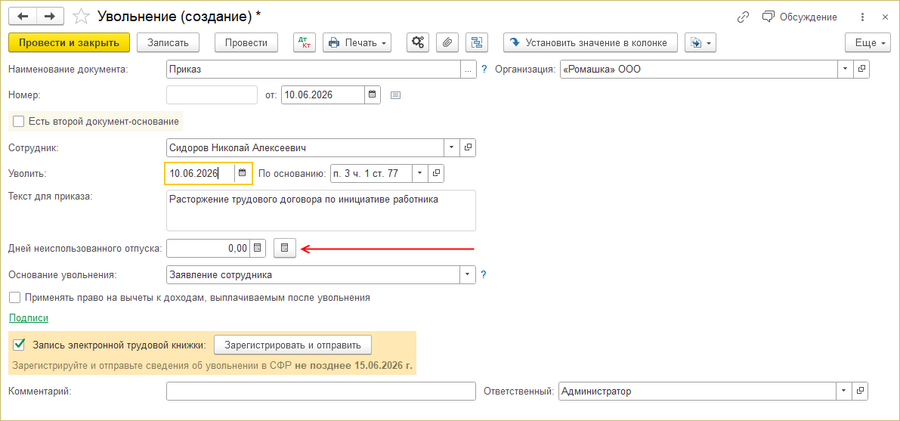The image size is (900, 421).
Task: Open the Еще menu
Action: pyautogui.click(x=868, y=43)
